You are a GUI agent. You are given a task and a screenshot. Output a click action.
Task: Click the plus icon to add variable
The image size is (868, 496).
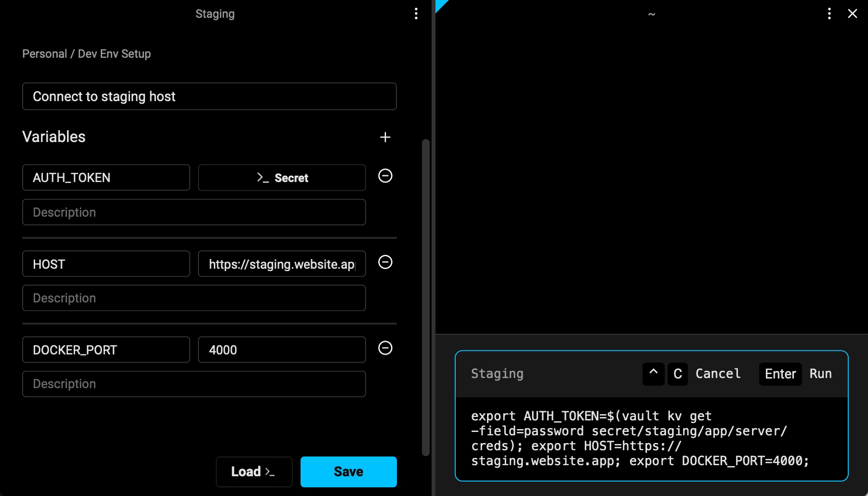coord(385,137)
